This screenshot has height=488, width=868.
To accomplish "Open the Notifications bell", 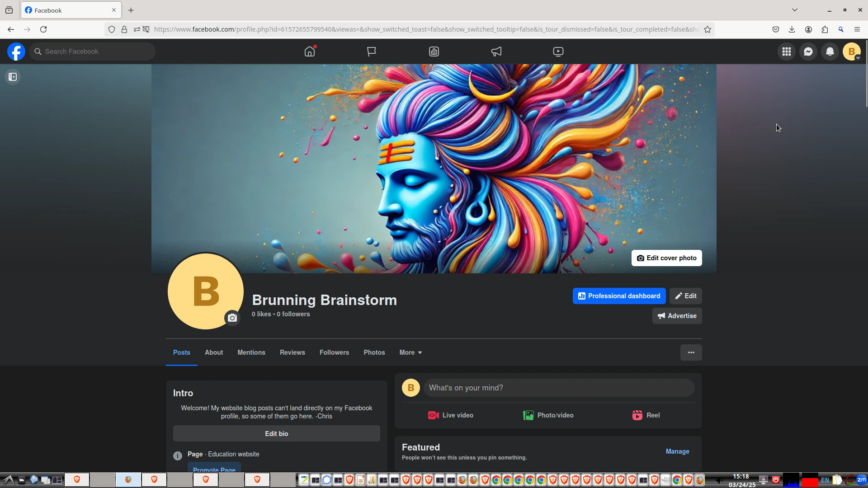I will [830, 52].
